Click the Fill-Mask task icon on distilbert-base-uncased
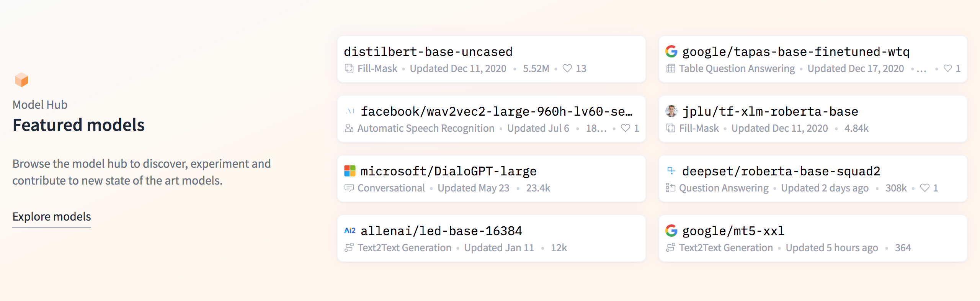The width and height of the screenshot is (980, 301). pos(349,68)
